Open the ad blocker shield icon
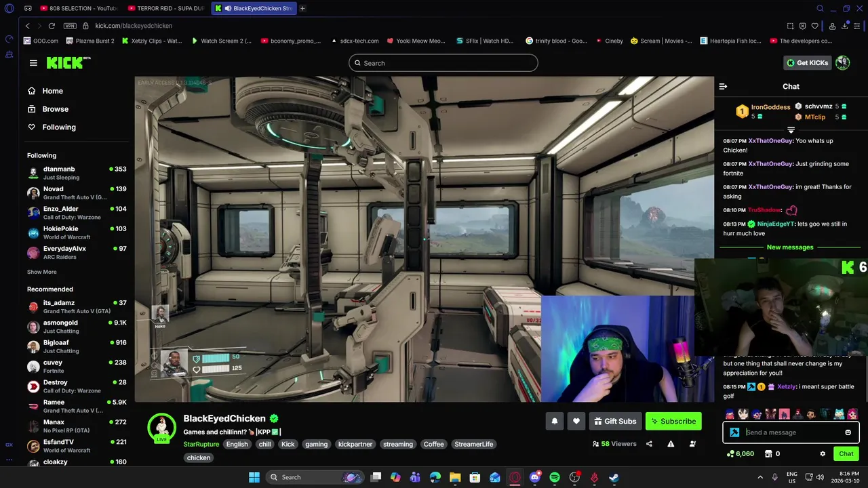The width and height of the screenshot is (868, 488). point(803,26)
